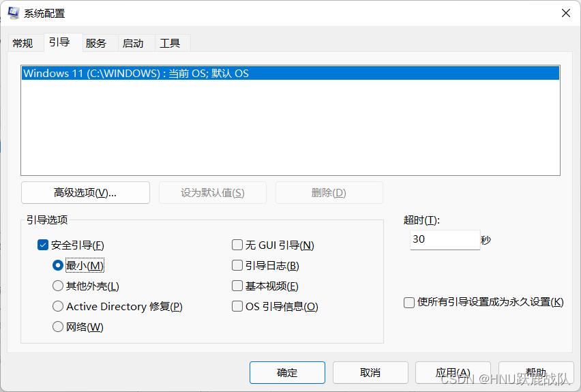Switch to the 常规 tab
Viewport: 581px width, 392px height.
click(x=23, y=43)
